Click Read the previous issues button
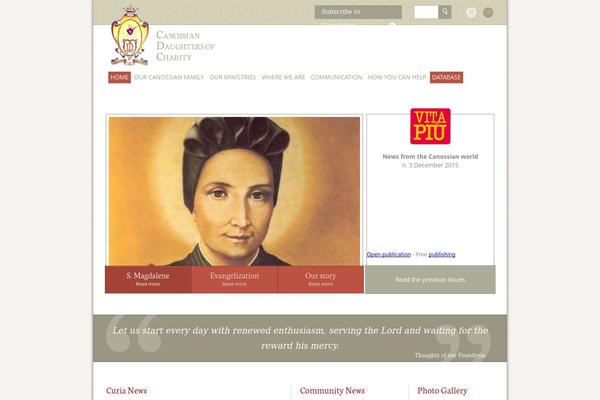Image resolution: width=600 pixels, height=400 pixels. click(x=430, y=279)
